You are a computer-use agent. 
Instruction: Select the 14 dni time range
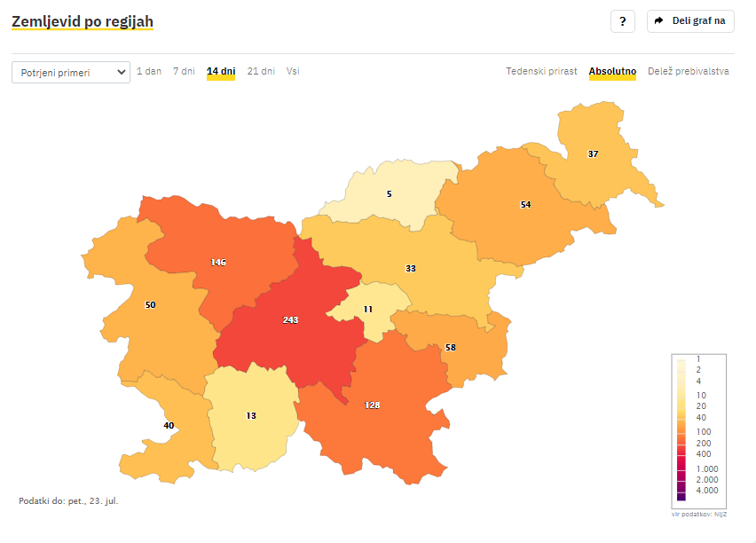tap(221, 71)
